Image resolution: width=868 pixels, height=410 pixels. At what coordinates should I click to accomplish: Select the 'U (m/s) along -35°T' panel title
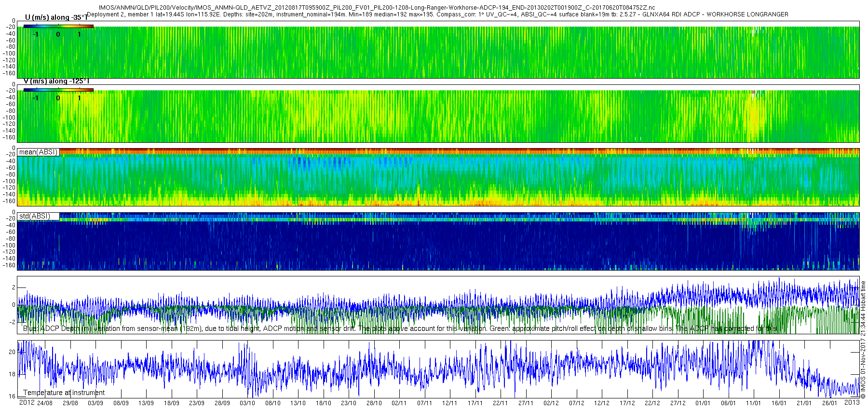pos(56,18)
